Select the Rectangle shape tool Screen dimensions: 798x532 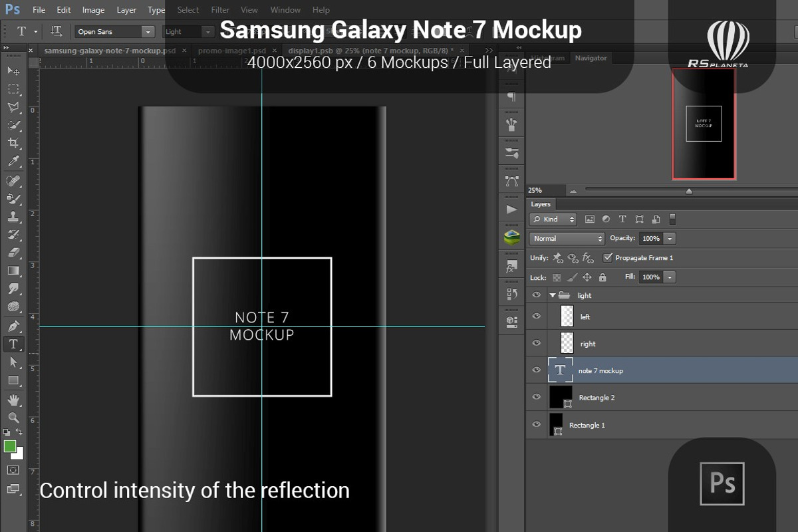tap(13, 380)
